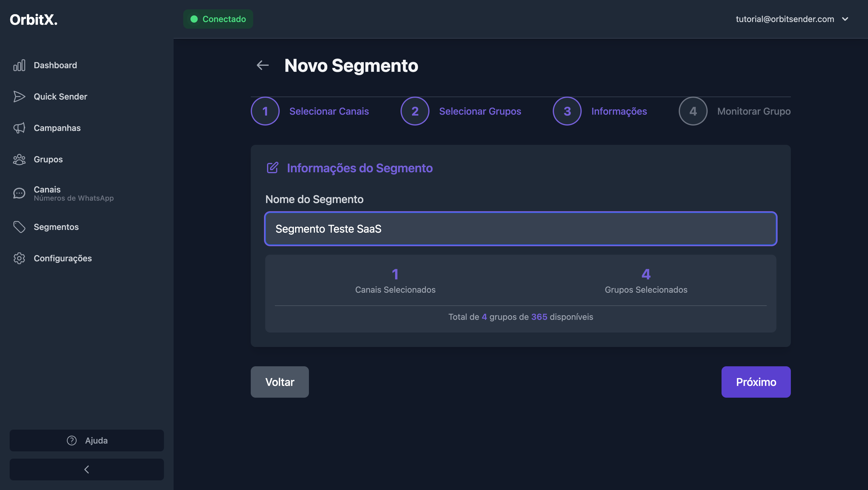Open Configurações via the gear icon

(x=19, y=258)
